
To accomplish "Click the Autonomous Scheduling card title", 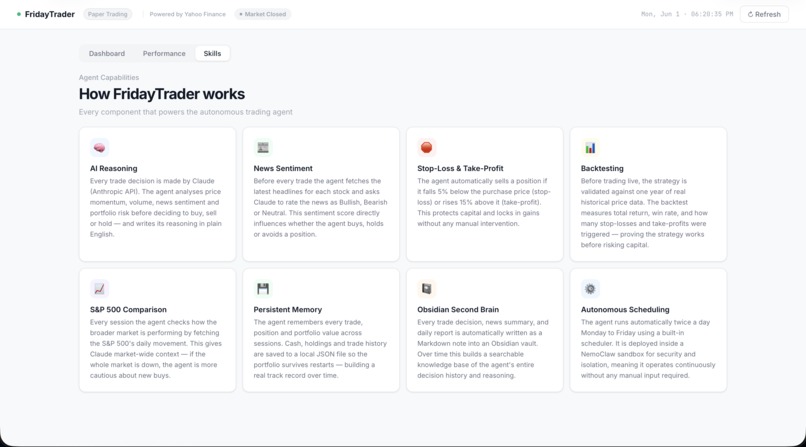I will click(x=625, y=310).
